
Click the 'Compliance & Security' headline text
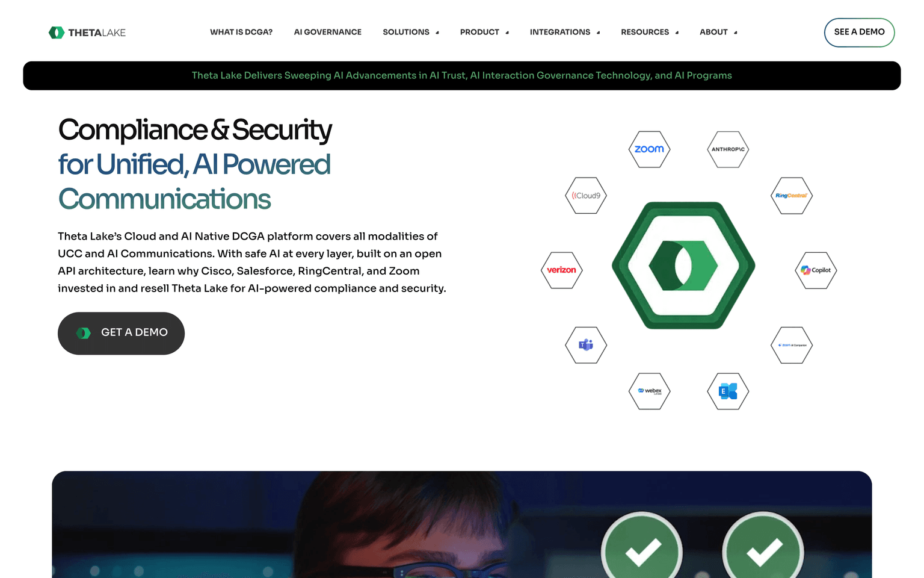tap(195, 130)
